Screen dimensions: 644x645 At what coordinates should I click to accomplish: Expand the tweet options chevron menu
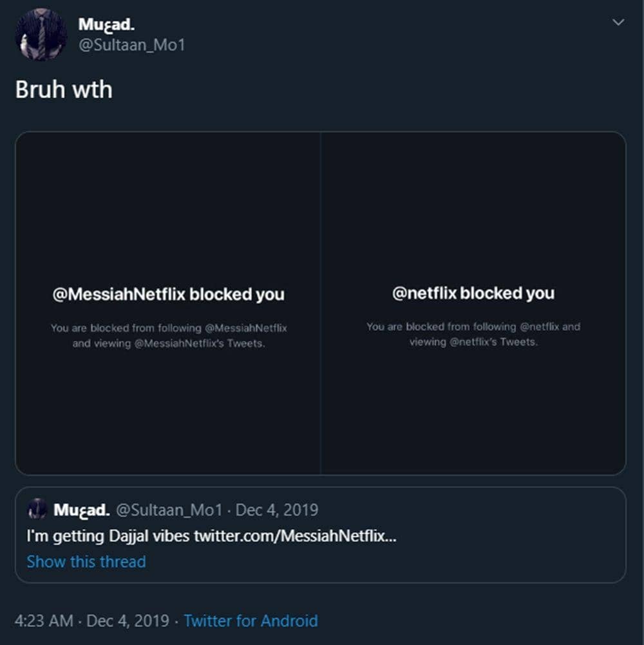coord(618,23)
